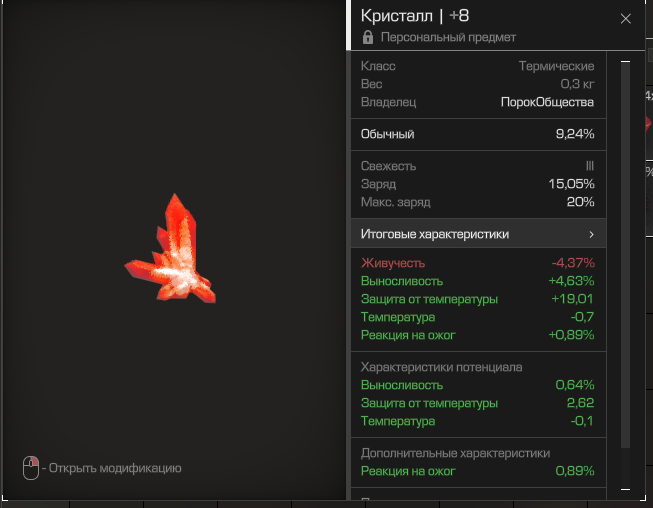The image size is (653, 508).
Task: Click the Живучесть stat row
Action: coord(478,263)
